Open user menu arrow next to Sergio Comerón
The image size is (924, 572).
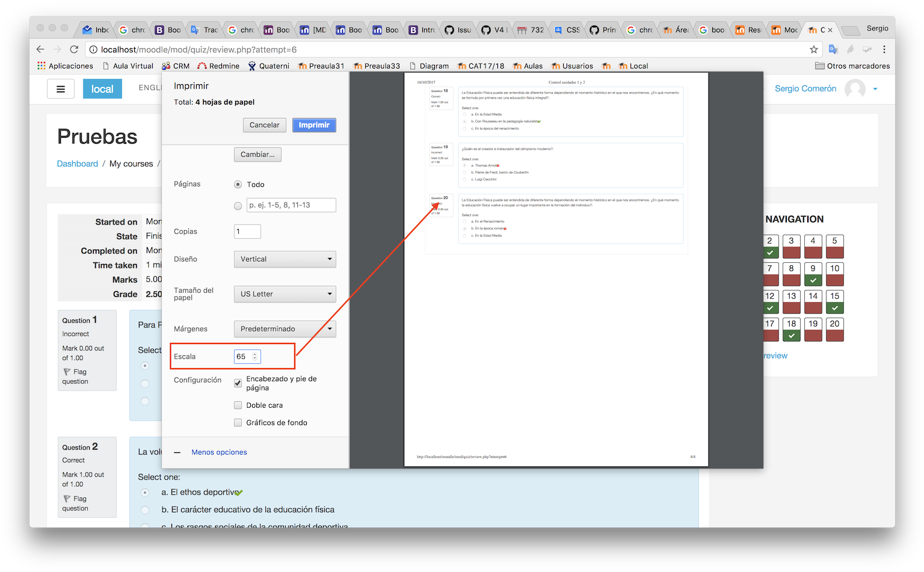coord(875,89)
